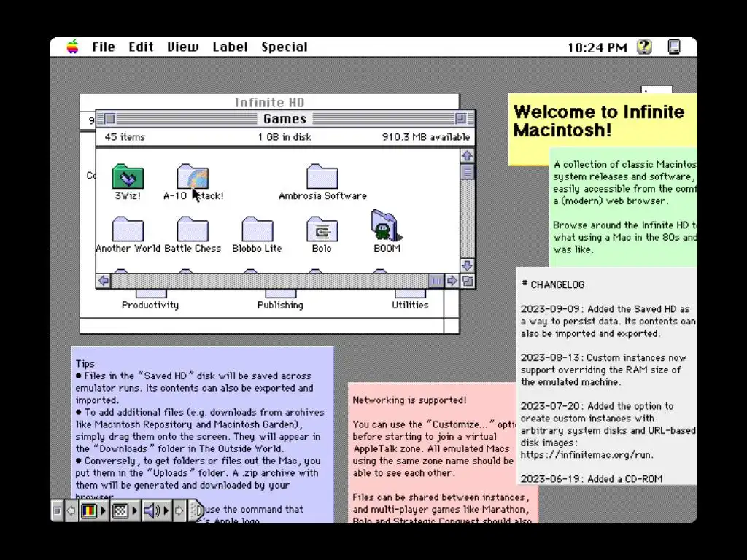Click the Games window down scroll arrow

468,265
